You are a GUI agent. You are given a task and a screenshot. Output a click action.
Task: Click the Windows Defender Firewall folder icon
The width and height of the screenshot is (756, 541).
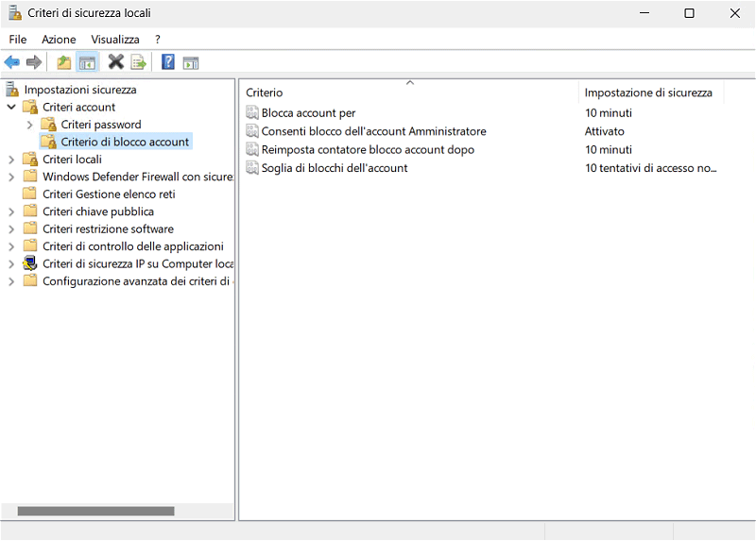tap(30, 177)
